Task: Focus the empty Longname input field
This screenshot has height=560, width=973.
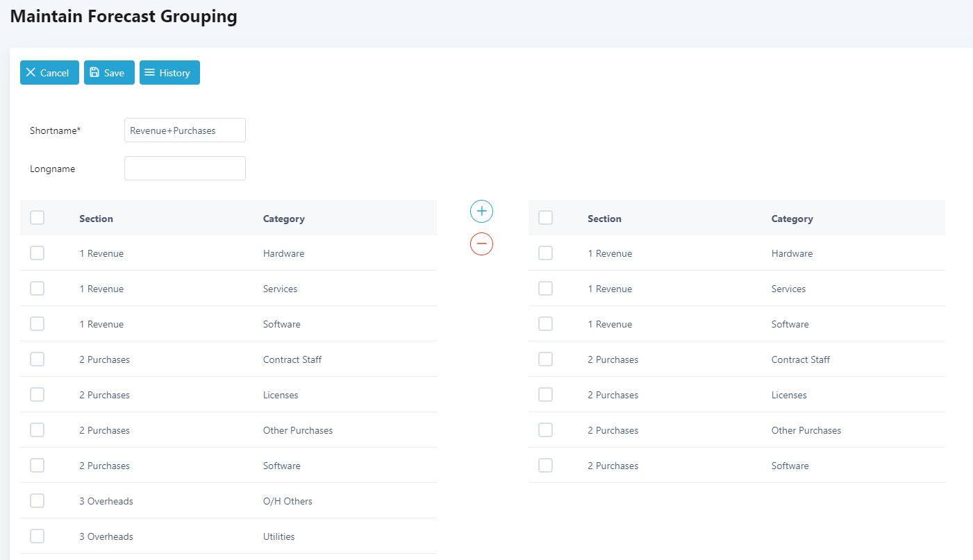Action: point(185,169)
